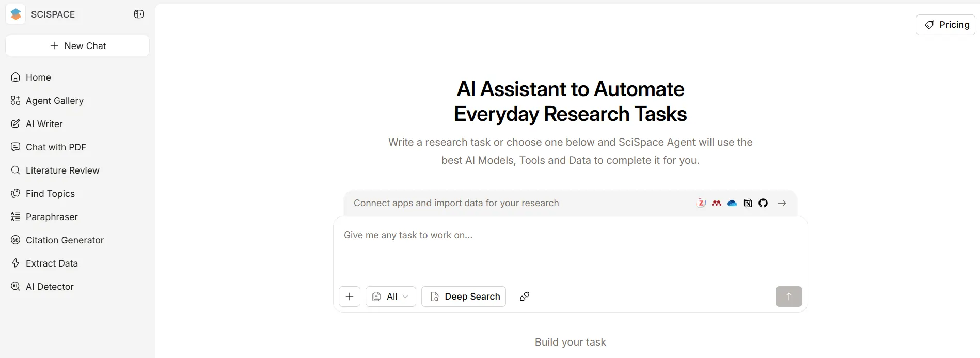Click the SciSpace logo icon
This screenshot has height=358, width=980.
(16, 14)
